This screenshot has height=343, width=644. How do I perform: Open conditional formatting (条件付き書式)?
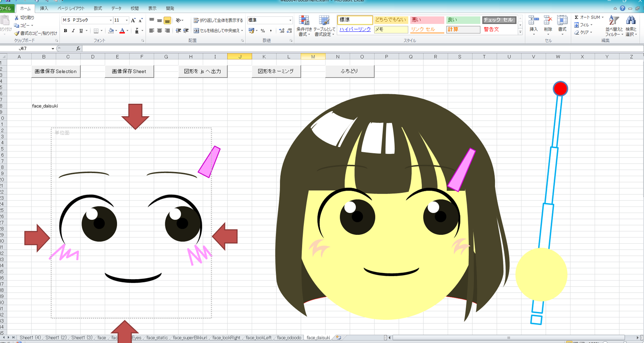pos(304,26)
